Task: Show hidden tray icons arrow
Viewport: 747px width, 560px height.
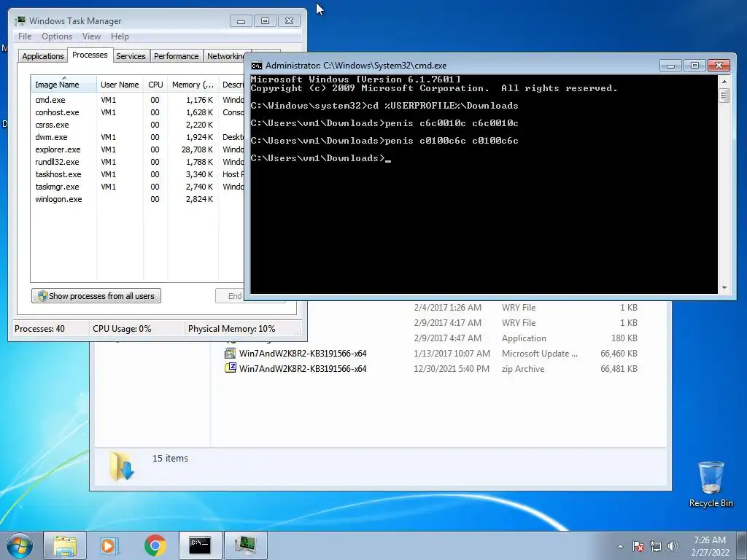Action: pyautogui.click(x=620, y=546)
